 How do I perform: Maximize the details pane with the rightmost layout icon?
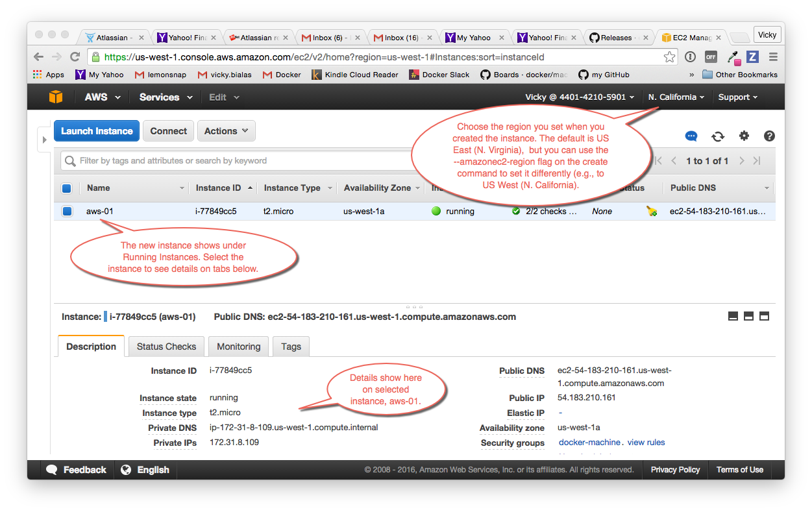click(x=764, y=317)
